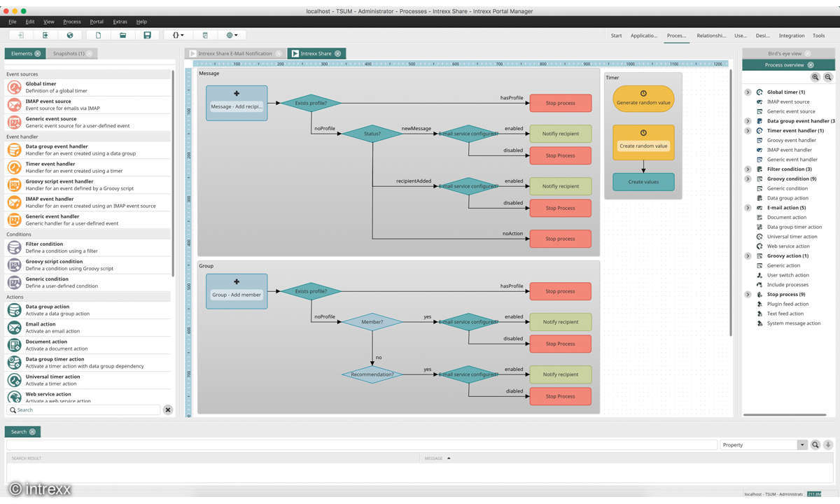Click the first toolbar icon with arrow into door

[20, 35]
